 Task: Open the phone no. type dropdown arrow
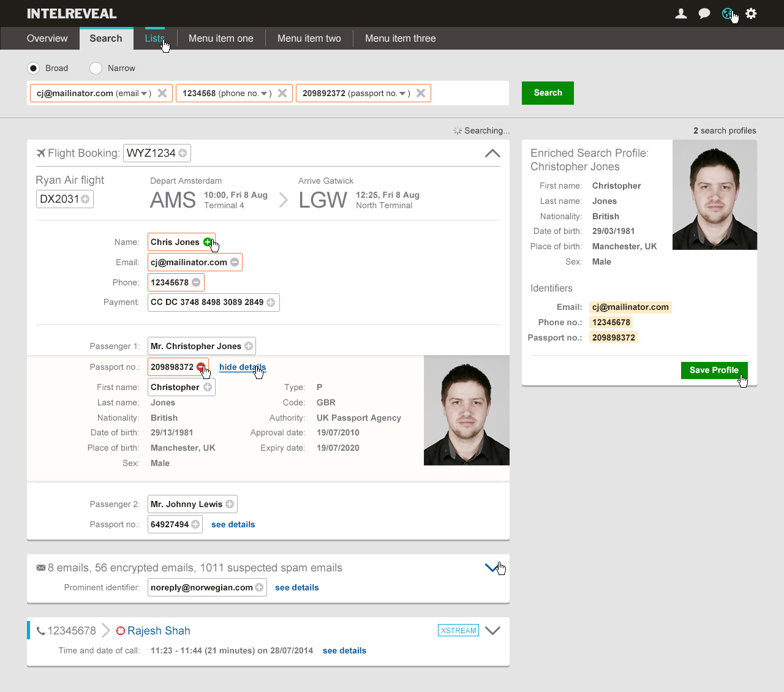[264, 94]
